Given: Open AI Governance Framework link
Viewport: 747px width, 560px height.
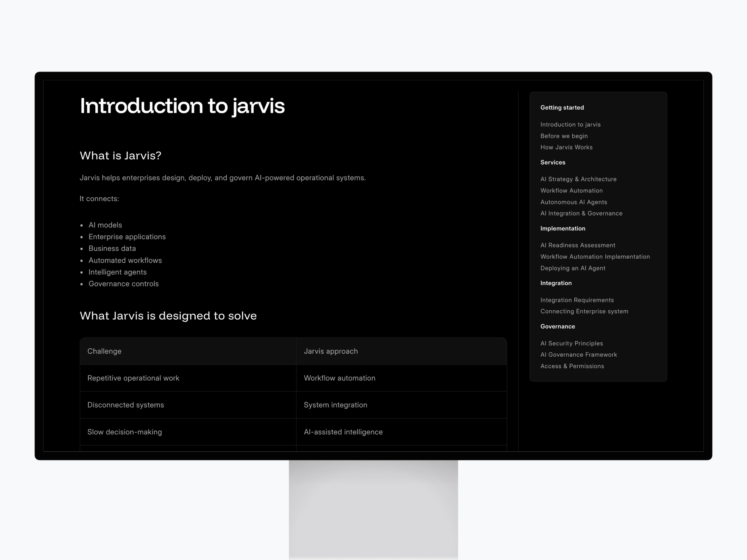Looking at the screenshot, I should tap(579, 355).
